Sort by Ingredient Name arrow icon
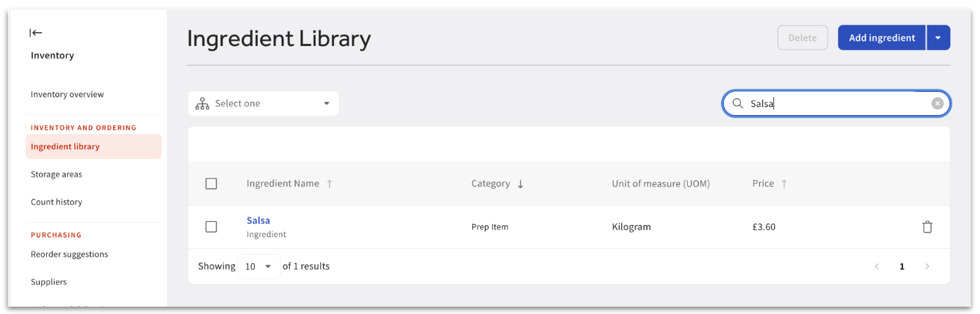980x314 pixels. [x=330, y=184]
